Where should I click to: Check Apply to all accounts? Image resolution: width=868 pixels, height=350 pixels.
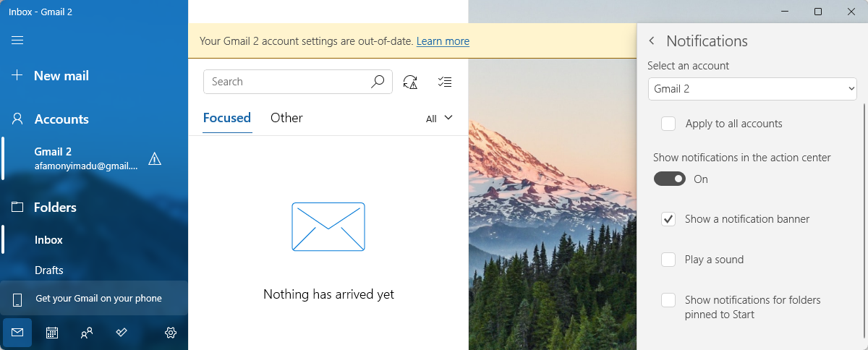pyautogui.click(x=668, y=124)
